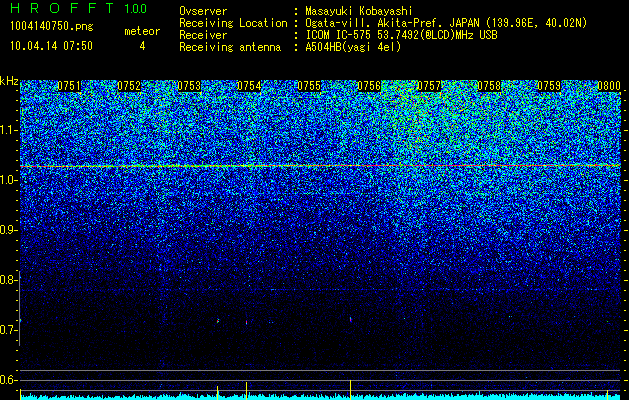Click the 0752 time marker
The height and width of the screenshot is (400, 629).
(x=129, y=86)
